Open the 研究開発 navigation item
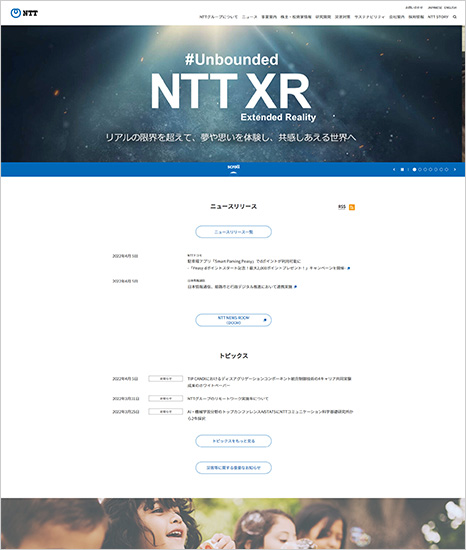The width and height of the screenshot is (466, 550). 323,17
